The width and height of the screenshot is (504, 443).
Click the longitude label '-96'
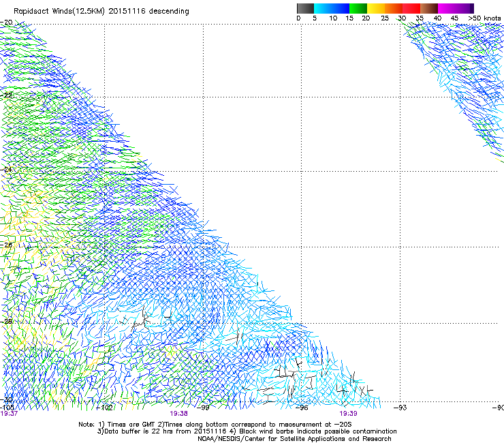tap(302, 408)
